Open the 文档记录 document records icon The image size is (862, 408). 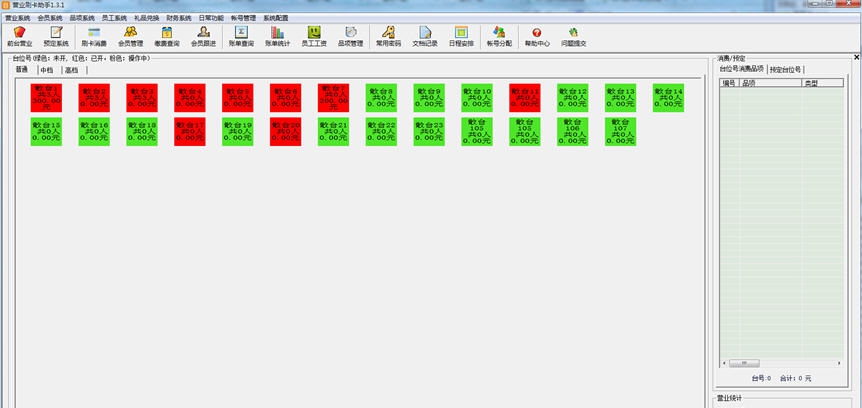(425, 37)
